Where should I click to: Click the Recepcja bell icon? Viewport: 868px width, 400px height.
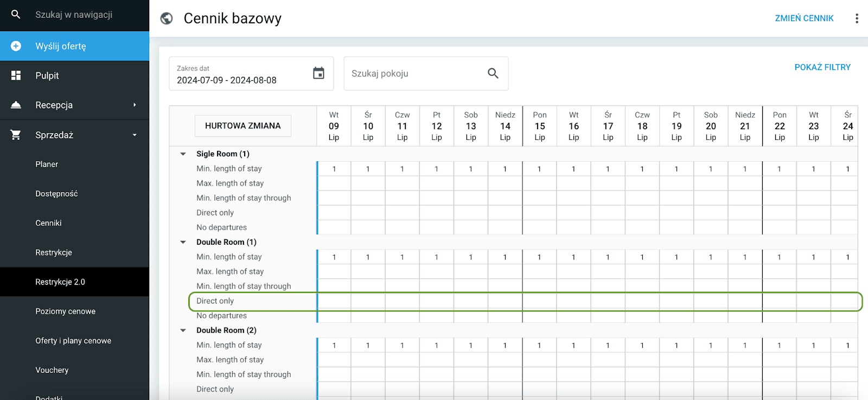click(16, 105)
